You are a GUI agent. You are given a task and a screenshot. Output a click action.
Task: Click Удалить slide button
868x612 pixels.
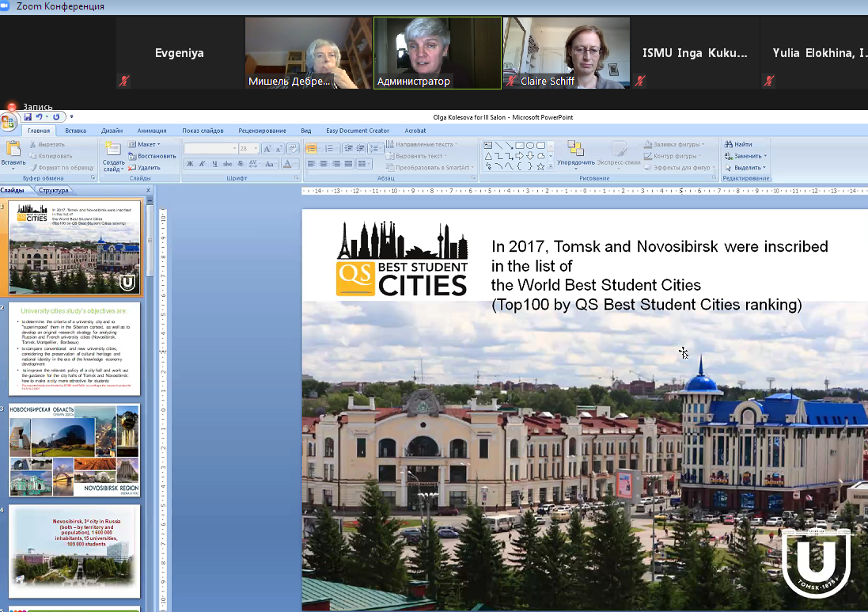pyautogui.click(x=145, y=167)
